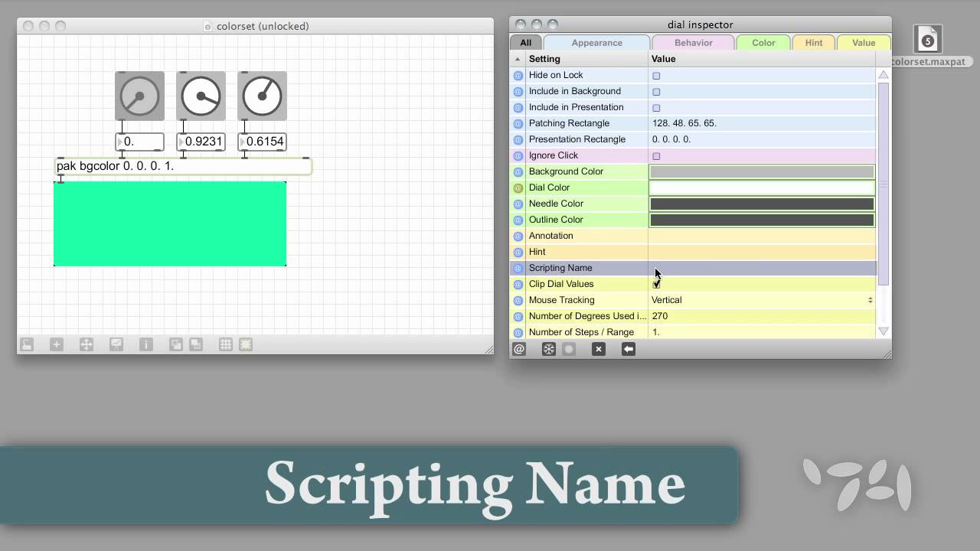This screenshot has width=980, height=551.
Task: Click the overlapping-windows icon in patcher toolbar
Action: click(x=176, y=344)
